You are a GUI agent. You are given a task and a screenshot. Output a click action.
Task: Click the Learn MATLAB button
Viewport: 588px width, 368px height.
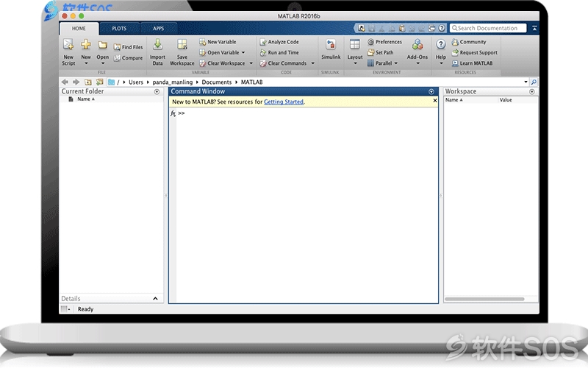472,63
